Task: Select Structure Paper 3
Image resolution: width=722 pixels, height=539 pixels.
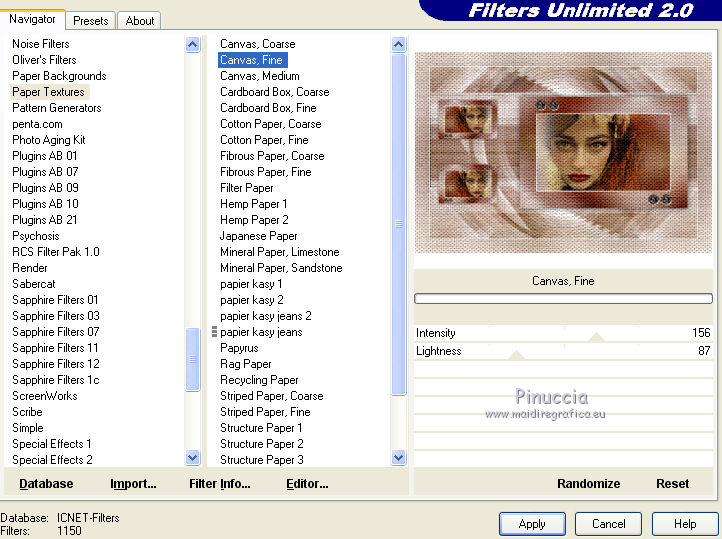Action: point(262,460)
